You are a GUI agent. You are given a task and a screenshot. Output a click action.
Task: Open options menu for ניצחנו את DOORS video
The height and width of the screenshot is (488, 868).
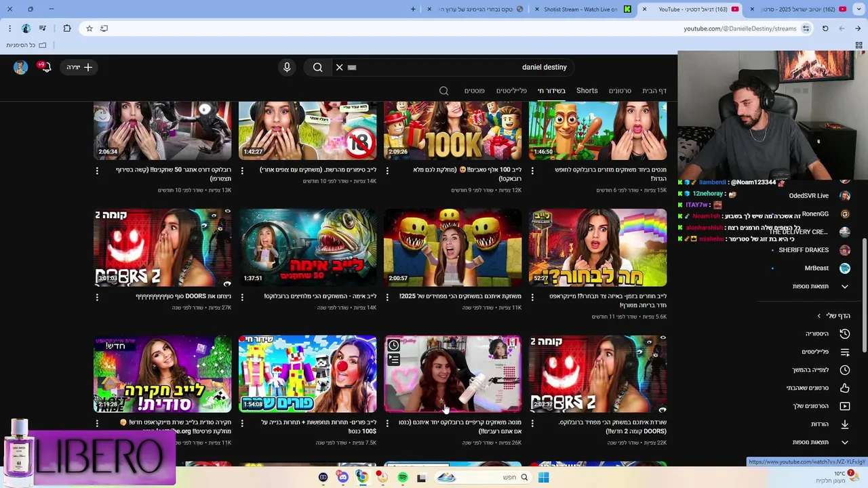coord(97,297)
